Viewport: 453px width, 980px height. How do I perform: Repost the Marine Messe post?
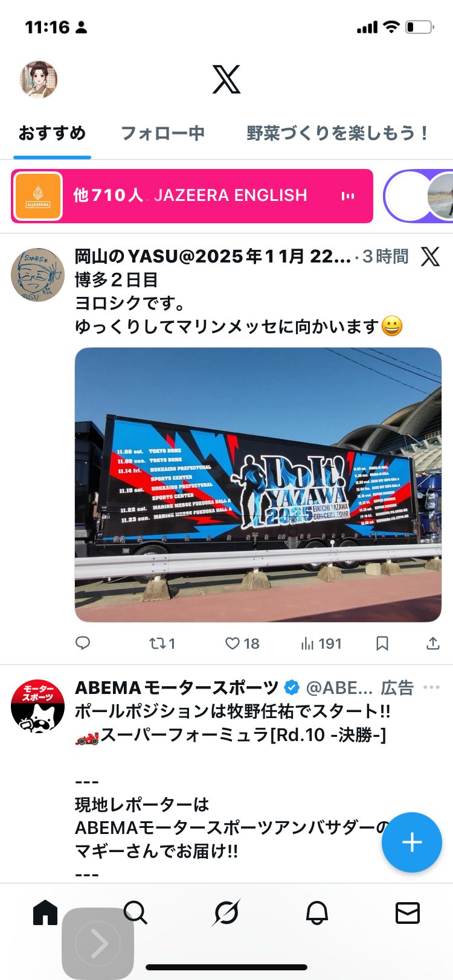point(162,643)
